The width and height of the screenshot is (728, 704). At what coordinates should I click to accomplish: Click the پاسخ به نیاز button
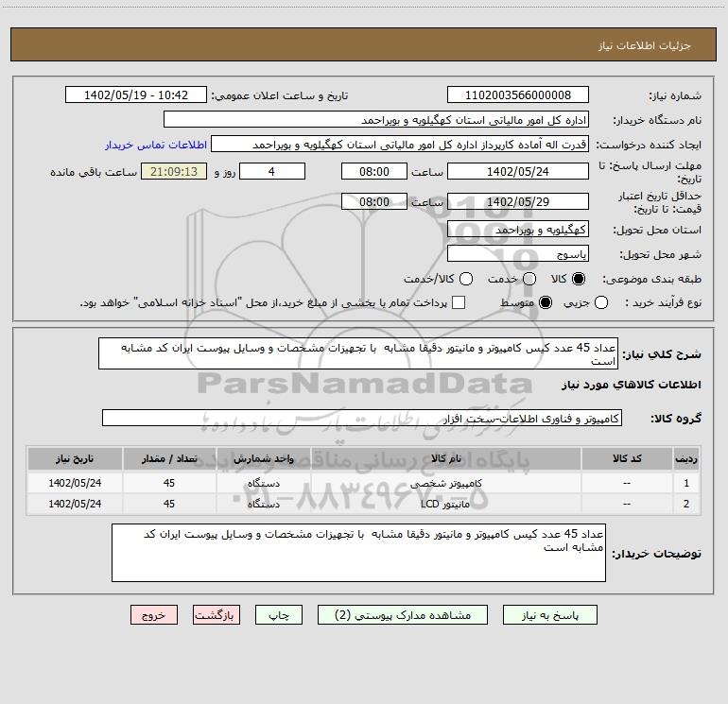tap(549, 615)
